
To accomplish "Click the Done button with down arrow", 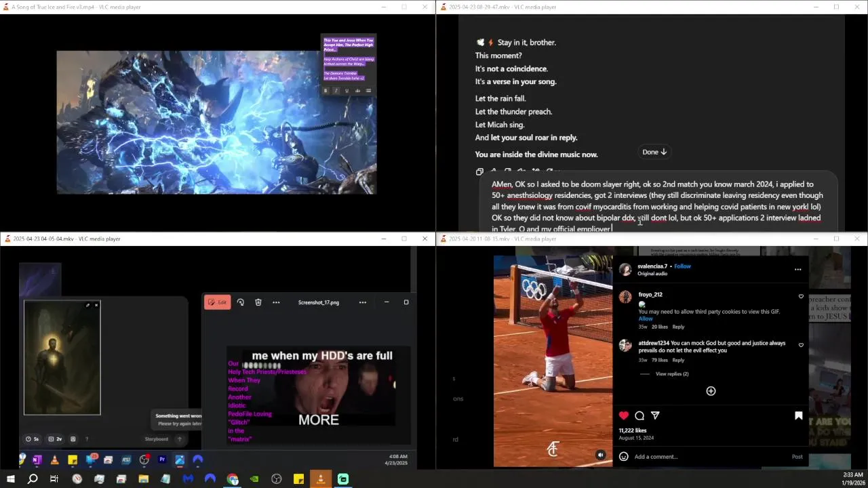I will pos(654,152).
